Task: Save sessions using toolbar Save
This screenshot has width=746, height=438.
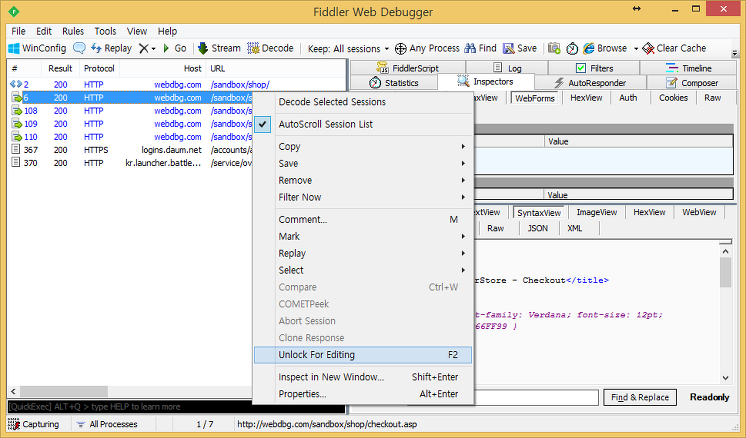Action: [520, 48]
